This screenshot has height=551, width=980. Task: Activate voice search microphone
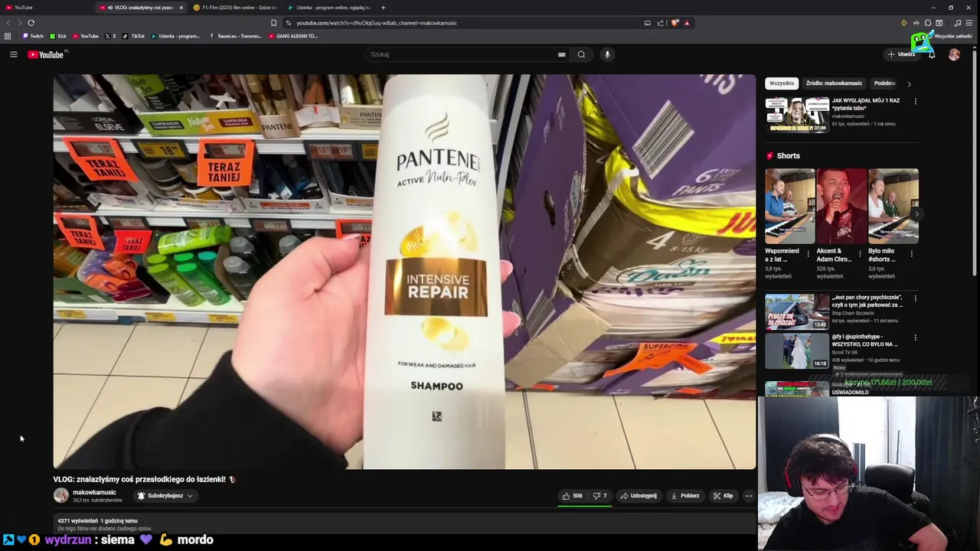607,54
